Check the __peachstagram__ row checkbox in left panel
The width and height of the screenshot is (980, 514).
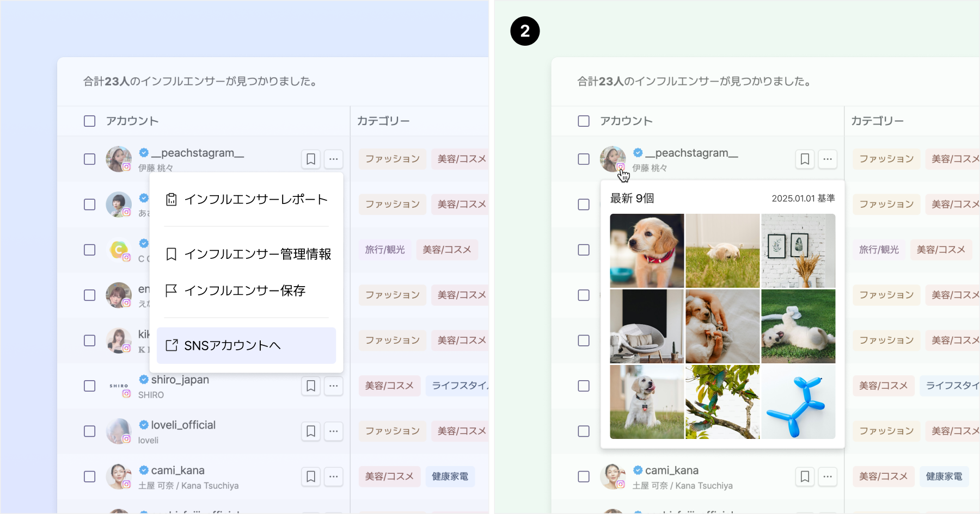pyautogui.click(x=90, y=159)
